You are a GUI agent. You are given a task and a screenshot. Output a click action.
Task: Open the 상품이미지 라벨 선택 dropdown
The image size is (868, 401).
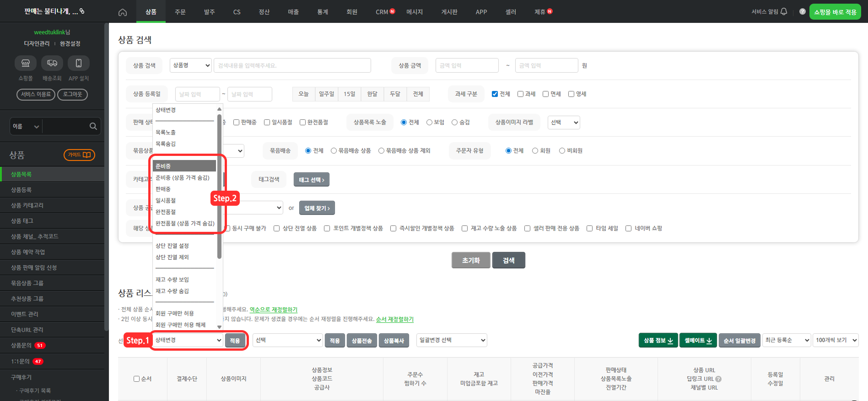coord(564,123)
